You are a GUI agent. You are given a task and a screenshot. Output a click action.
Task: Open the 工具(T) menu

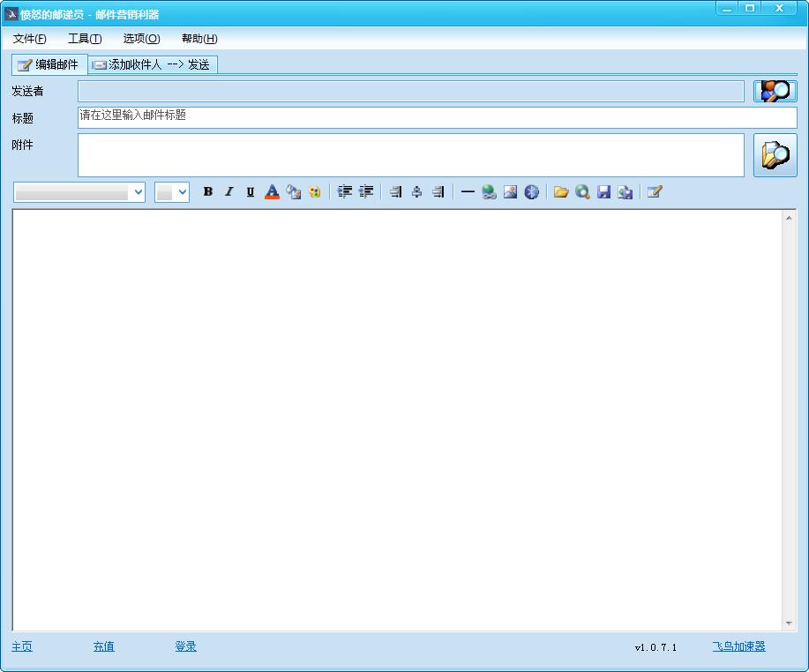[85, 39]
